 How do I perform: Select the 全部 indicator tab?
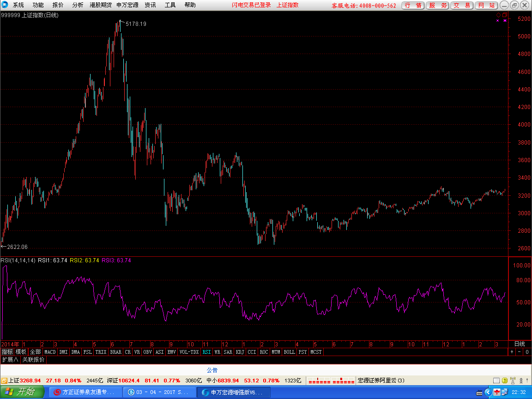pyautogui.click(x=35, y=352)
